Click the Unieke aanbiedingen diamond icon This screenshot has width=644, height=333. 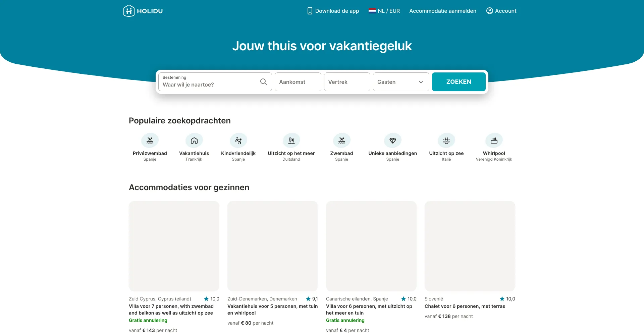(392, 140)
